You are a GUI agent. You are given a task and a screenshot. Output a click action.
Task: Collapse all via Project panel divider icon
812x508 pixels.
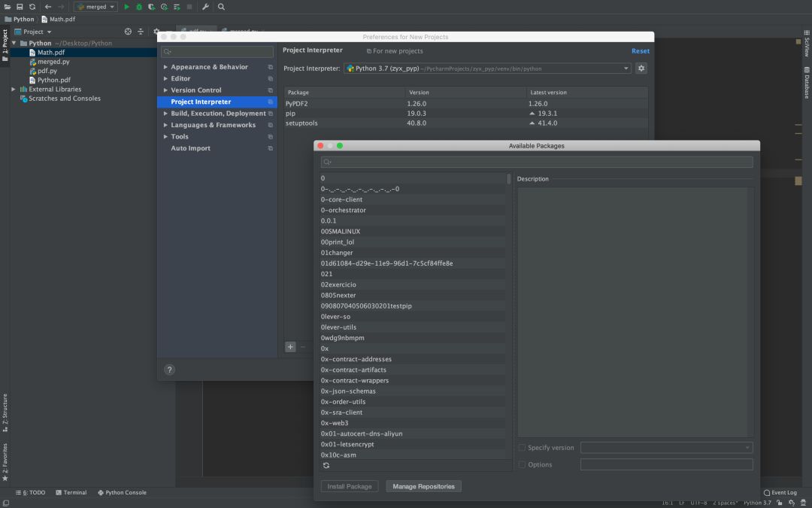pyautogui.click(x=141, y=32)
